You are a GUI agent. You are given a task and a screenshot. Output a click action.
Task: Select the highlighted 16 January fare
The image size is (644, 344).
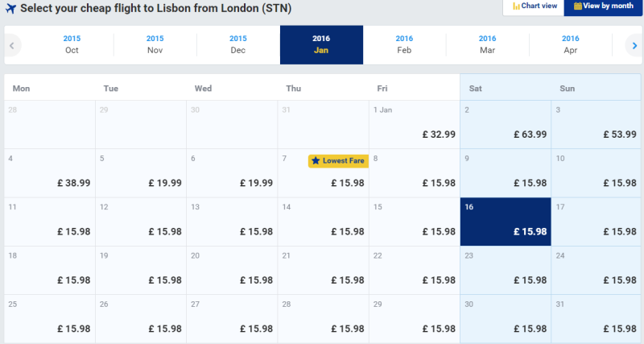506,222
